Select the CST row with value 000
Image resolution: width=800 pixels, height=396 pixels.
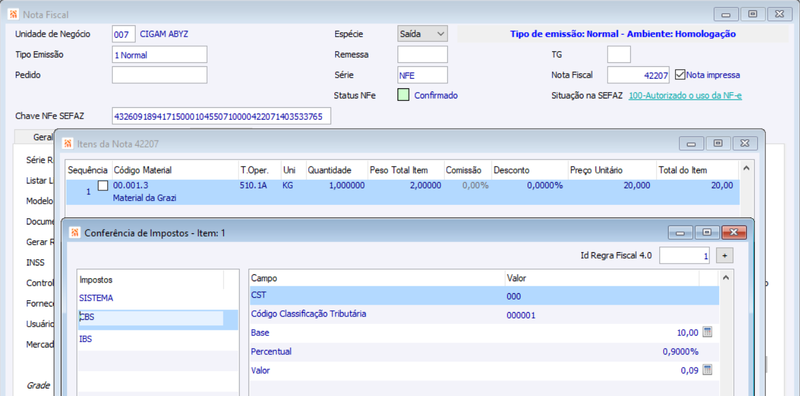[484, 296]
